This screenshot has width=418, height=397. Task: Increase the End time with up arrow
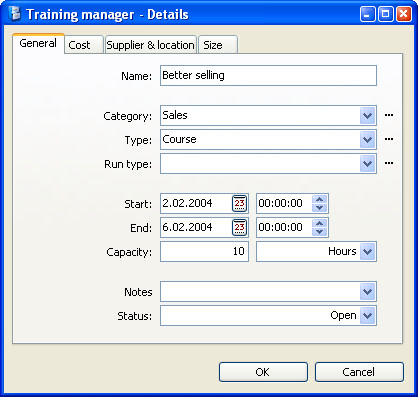pyautogui.click(x=319, y=223)
